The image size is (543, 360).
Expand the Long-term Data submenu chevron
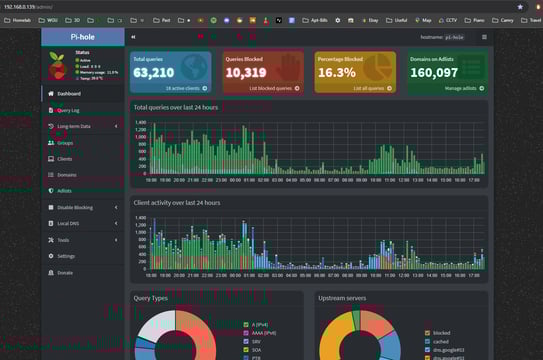click(x=116, y=126)
